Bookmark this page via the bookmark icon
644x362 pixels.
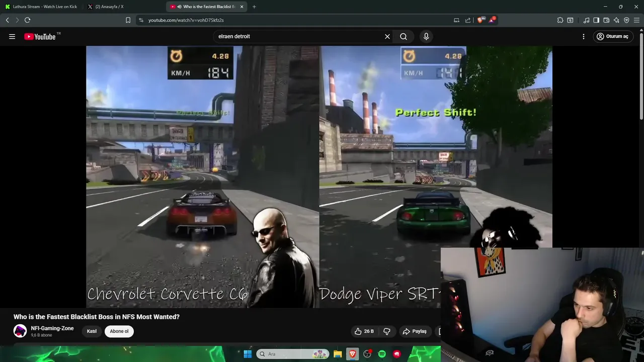click(x=128, y=20)
